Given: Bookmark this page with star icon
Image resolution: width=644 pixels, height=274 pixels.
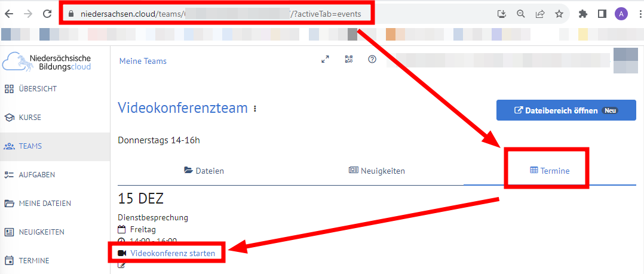Looking at the screenshot, I should [x=559, y=14].
